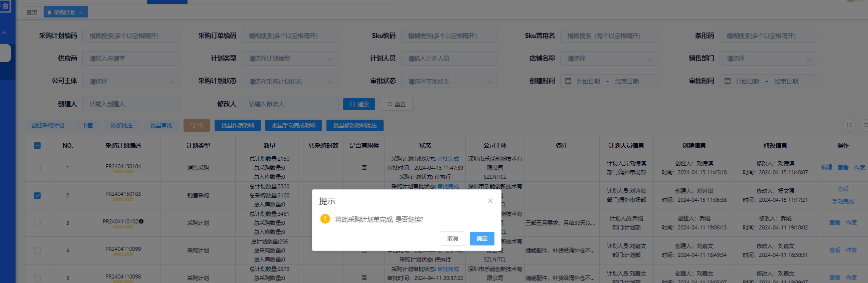
Task: Click remark 三部五月需求 in row 3
Action: coord(560,223)
